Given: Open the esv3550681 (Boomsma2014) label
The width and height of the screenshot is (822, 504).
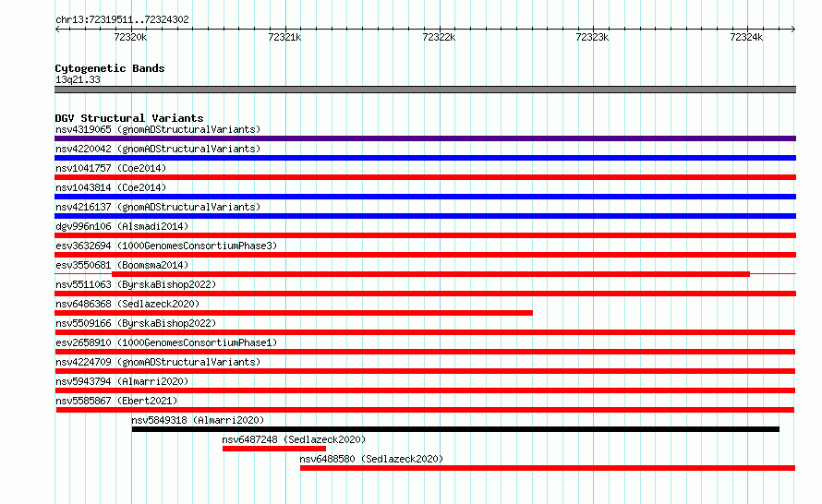Looking at the screenshot, I should pos(122,265).
